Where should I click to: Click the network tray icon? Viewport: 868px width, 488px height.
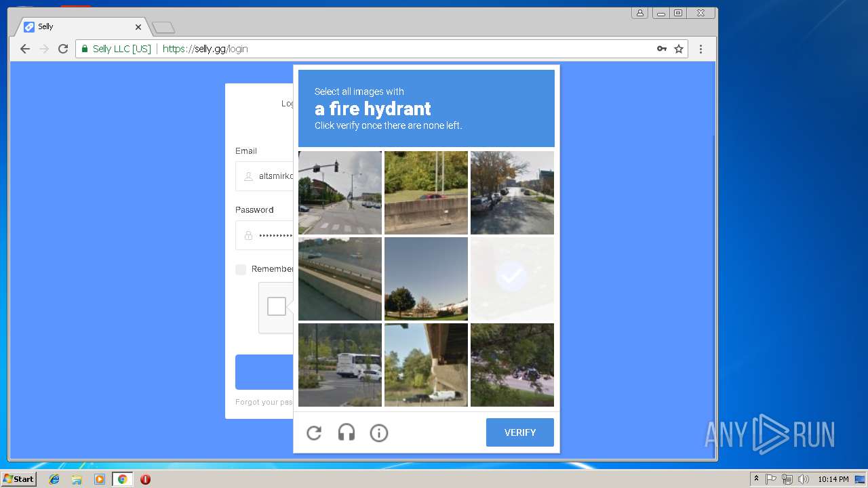787,479
